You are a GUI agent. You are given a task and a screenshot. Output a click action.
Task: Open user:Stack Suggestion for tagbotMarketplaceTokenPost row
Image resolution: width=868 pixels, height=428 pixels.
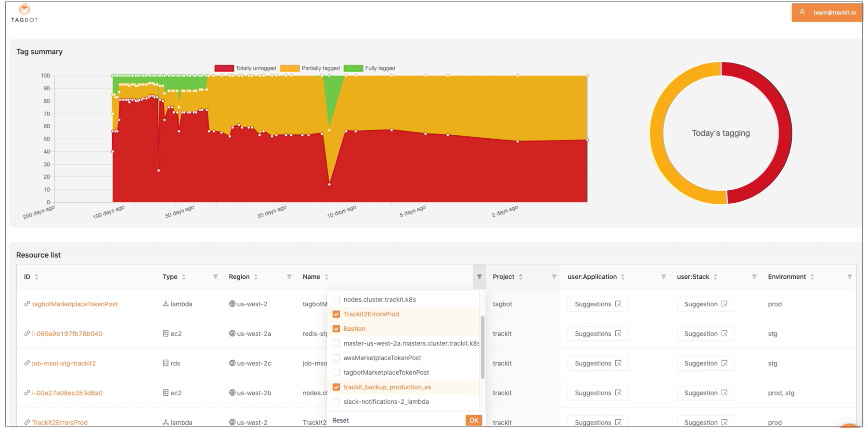tap(706, 304)
